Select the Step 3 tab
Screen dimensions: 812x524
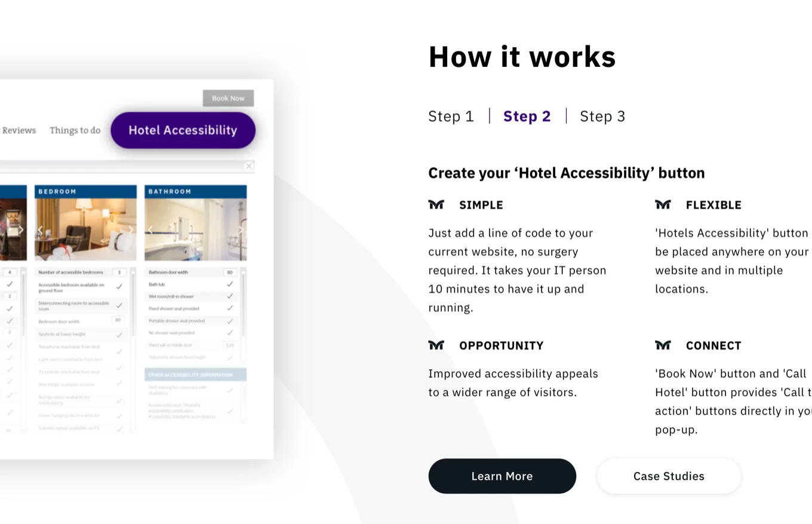[602, 116]
